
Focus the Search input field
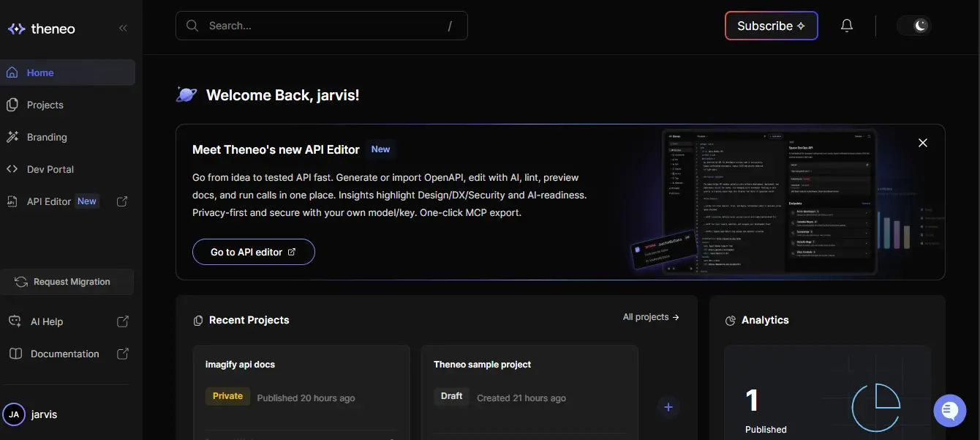[322, 26]
